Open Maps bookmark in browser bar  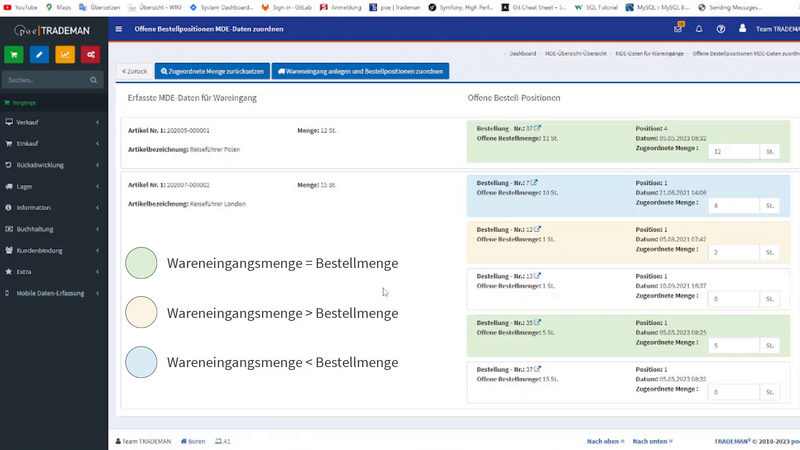(x=59, y=7)
